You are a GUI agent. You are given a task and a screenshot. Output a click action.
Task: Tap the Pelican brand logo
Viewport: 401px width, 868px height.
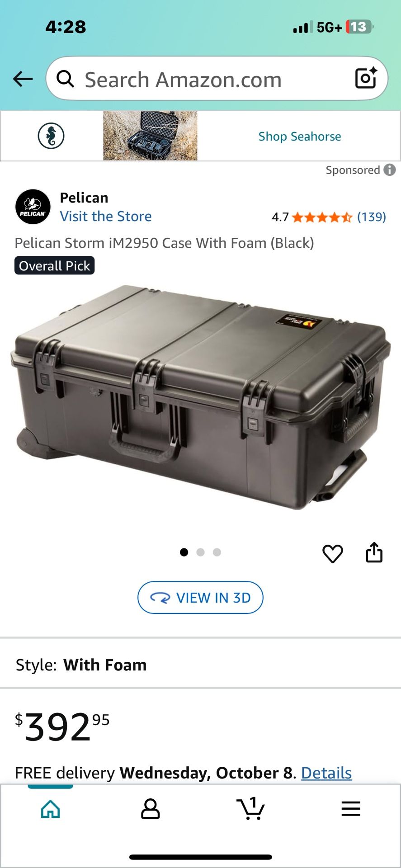tap(33, 207)
